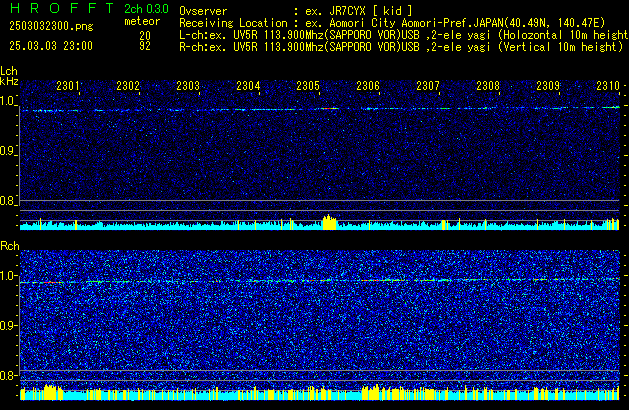Click the red echo on Lch after 2305
The height and width of the screenshot is (410, 629).
330,108
